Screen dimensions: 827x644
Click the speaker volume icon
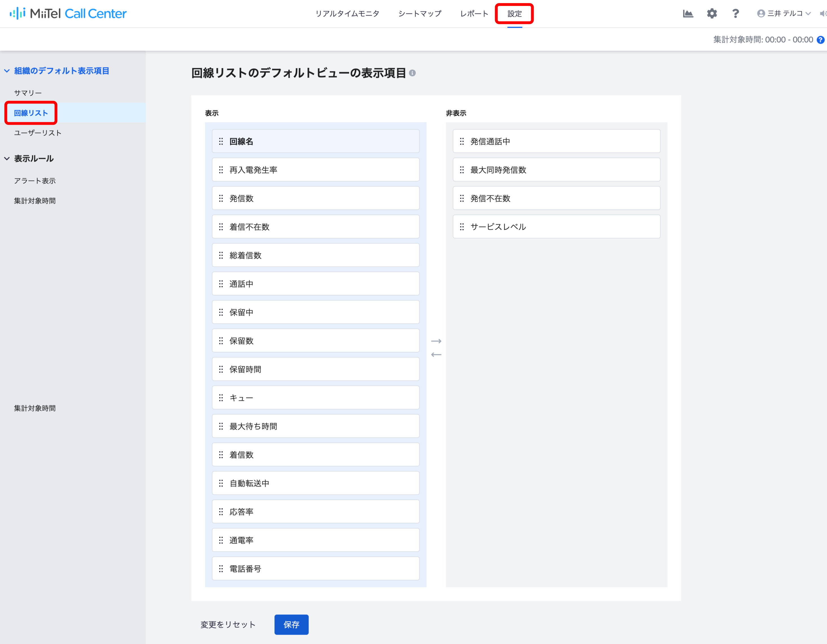(x=823, y=14)
